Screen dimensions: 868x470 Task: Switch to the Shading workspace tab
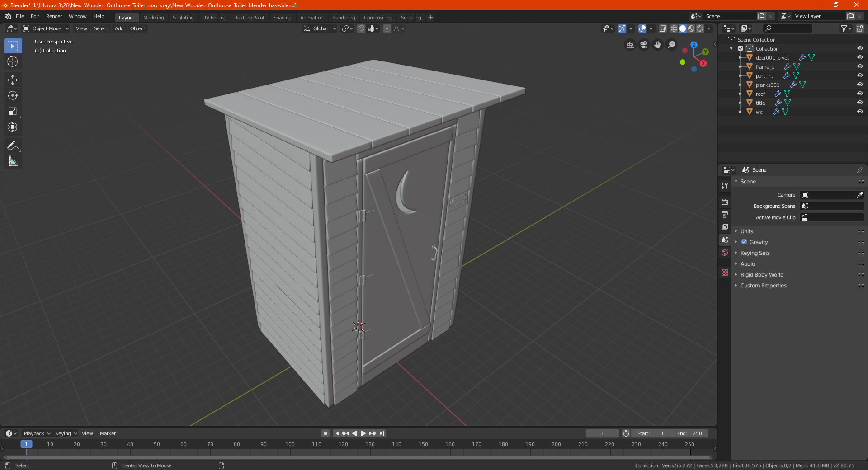pyautogui.click(x=282, y=18)
